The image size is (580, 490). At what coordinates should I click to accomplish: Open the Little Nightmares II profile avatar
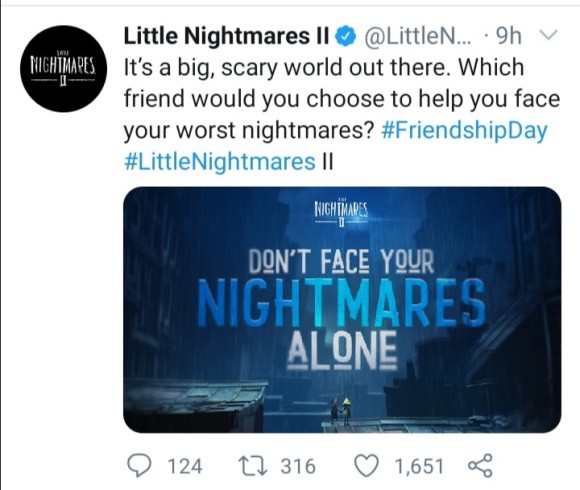64,69
